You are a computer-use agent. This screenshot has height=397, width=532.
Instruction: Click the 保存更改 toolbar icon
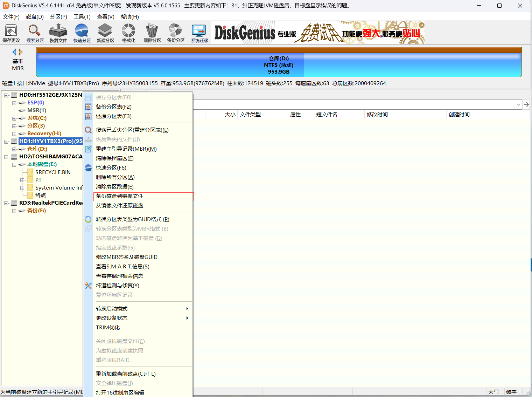pyautogui.click(x=11, y=33)
